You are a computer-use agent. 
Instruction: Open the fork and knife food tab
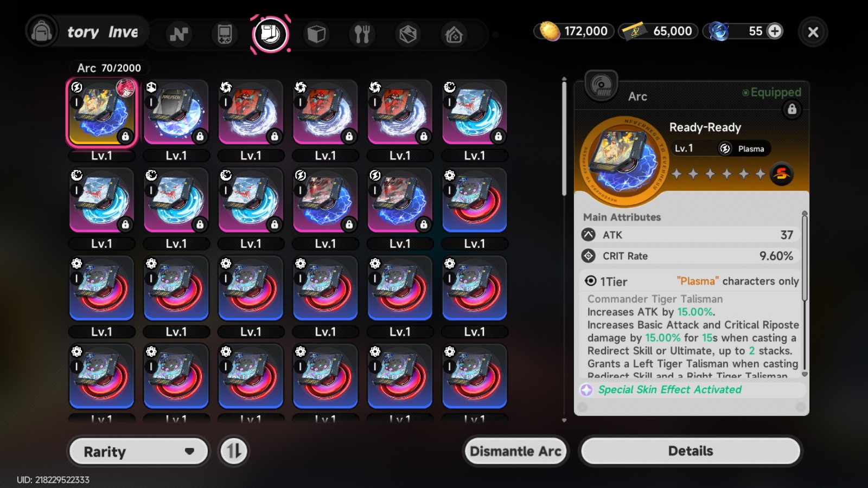[362, 34]
